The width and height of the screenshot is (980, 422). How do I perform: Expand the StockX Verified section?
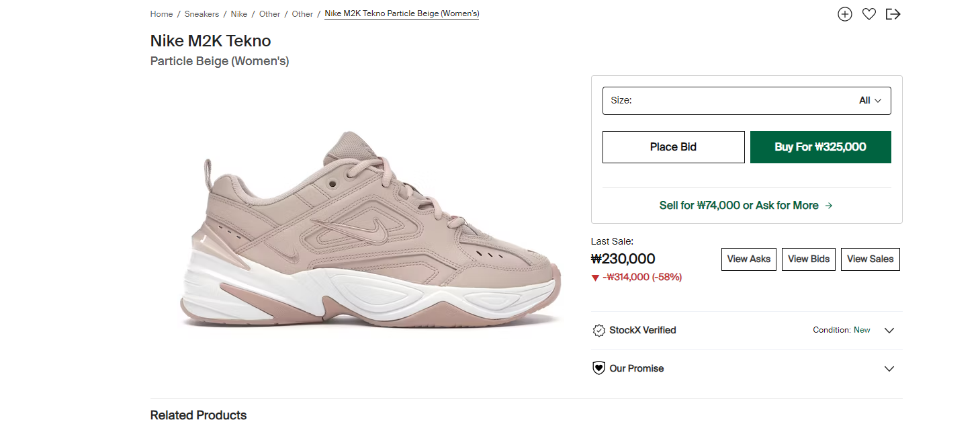coord(889,331)
